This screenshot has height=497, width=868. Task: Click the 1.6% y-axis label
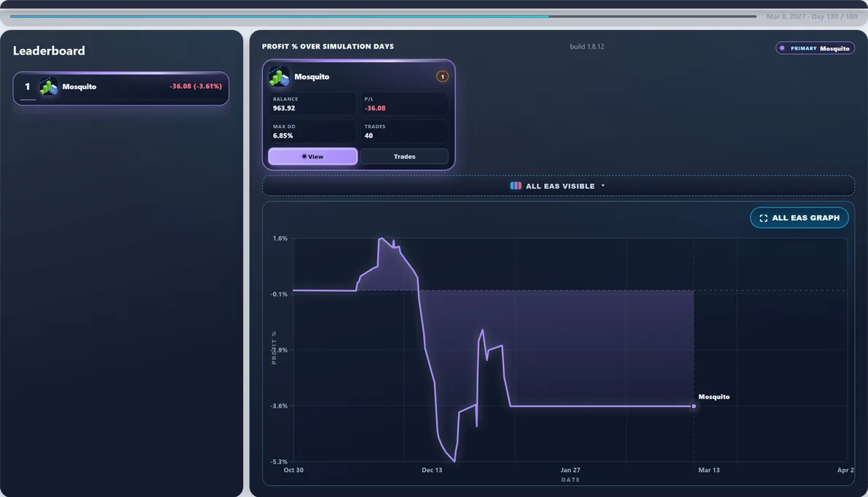pos(280,239)
